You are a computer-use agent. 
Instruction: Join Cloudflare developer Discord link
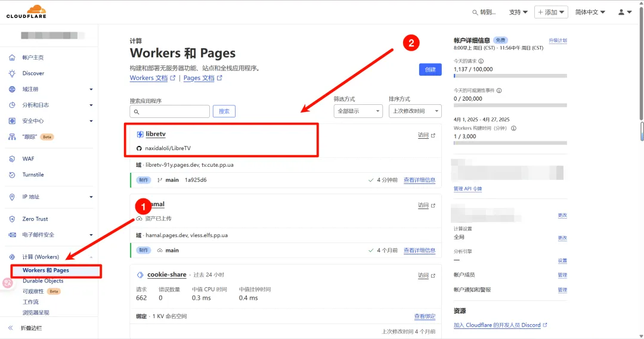(500, 325)
